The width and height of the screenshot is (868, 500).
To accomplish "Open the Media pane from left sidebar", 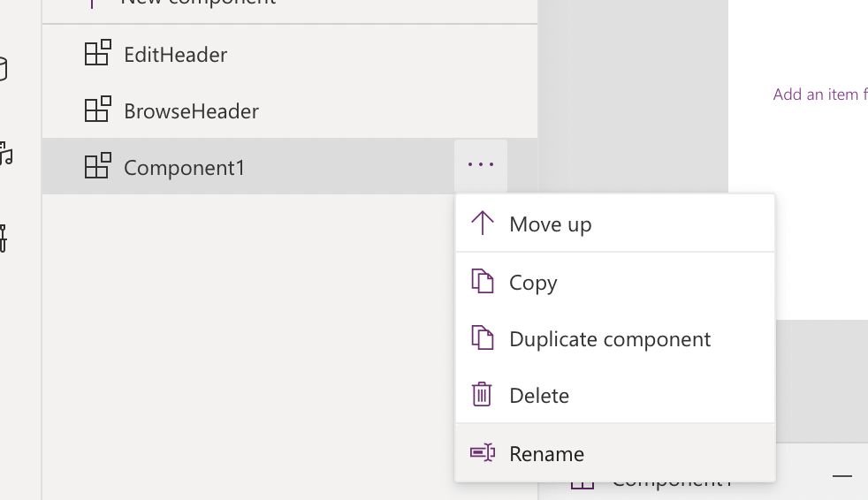I will [4, 155].
